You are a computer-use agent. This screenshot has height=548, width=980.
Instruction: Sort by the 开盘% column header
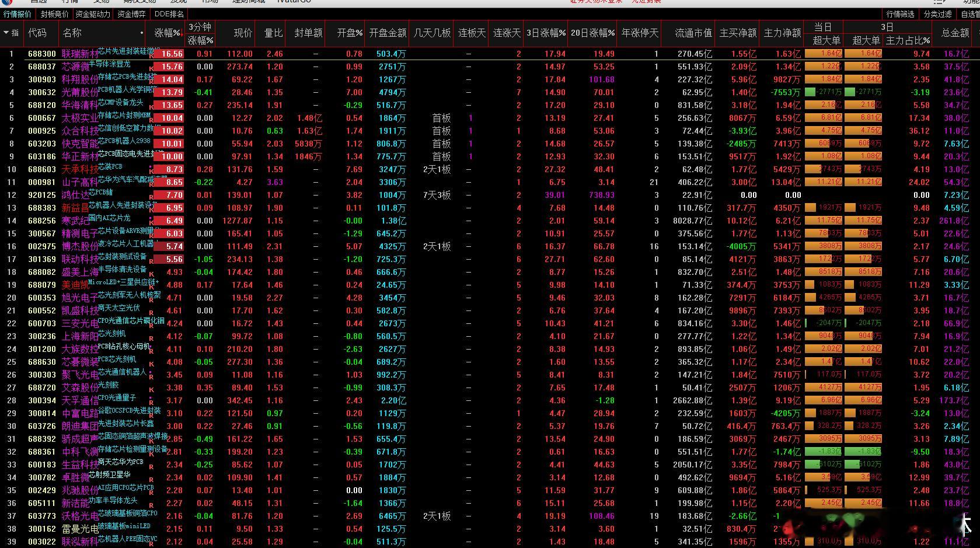click(350, 33)
